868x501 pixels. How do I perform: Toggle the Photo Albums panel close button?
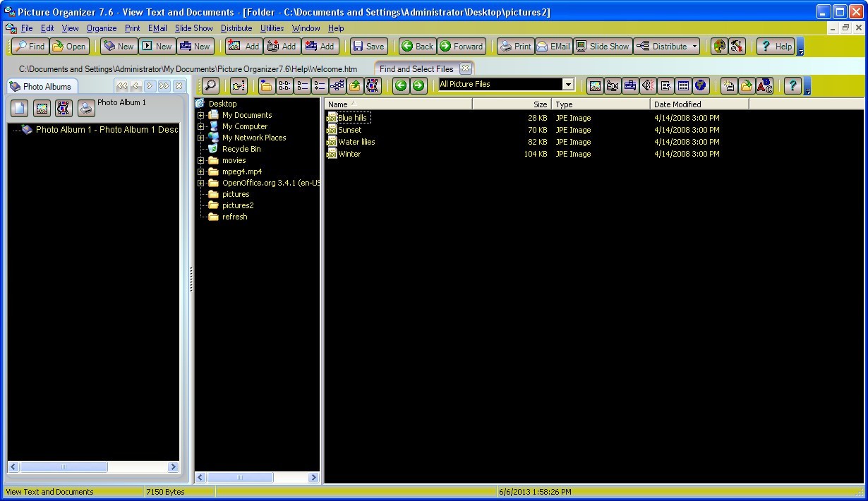coord(179,85)
